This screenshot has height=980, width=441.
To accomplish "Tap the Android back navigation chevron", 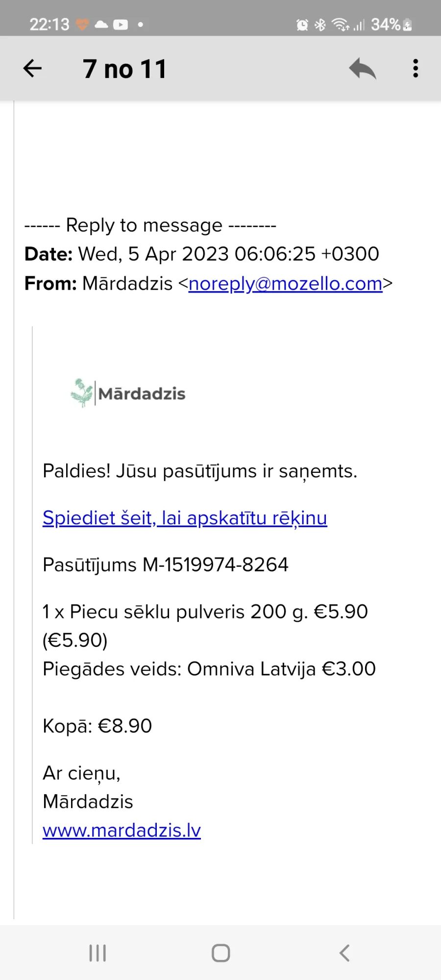I will (344, 953).
